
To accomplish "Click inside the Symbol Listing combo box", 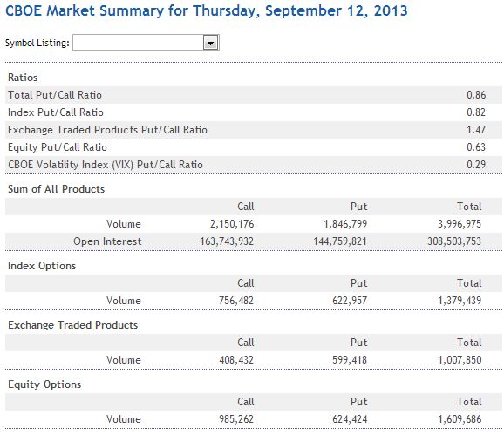I will coord(146,43).
